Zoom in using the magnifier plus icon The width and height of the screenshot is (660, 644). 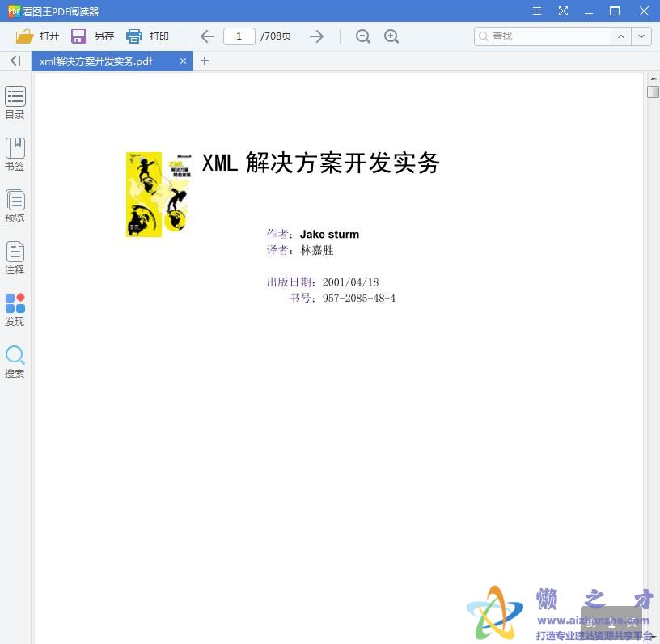tap(391, 36)
